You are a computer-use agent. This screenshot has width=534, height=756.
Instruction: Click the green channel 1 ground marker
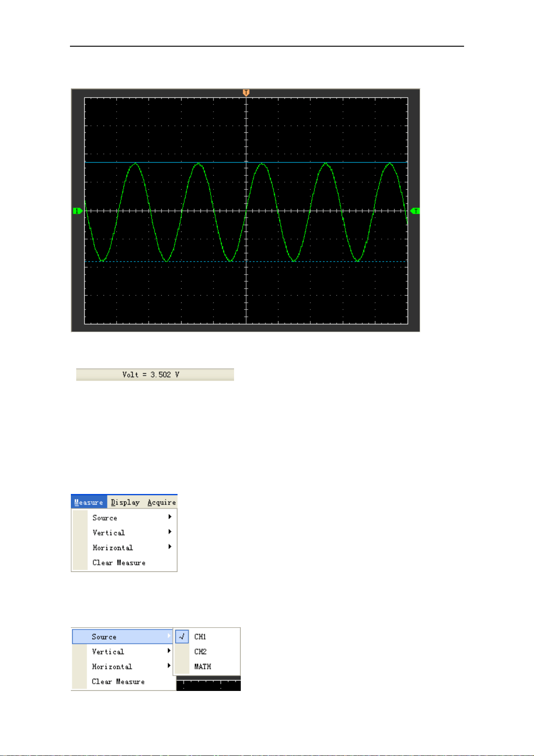point(78,211)
